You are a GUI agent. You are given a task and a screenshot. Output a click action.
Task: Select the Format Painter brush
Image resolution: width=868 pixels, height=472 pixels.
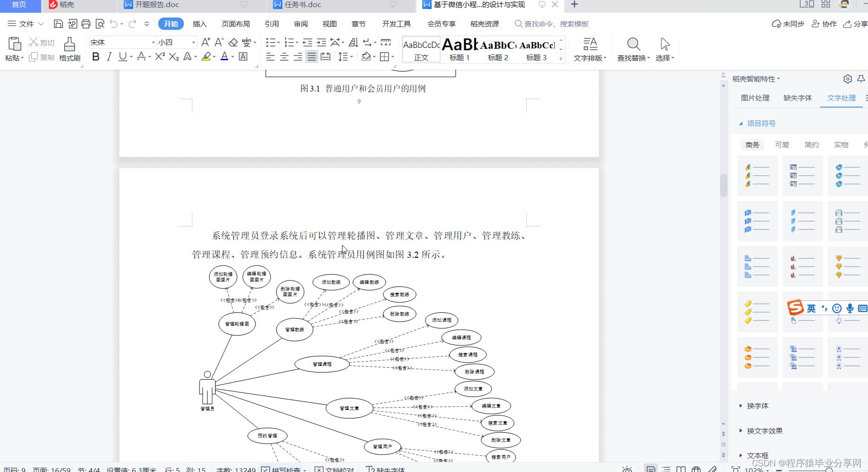(x=70, y=44)
